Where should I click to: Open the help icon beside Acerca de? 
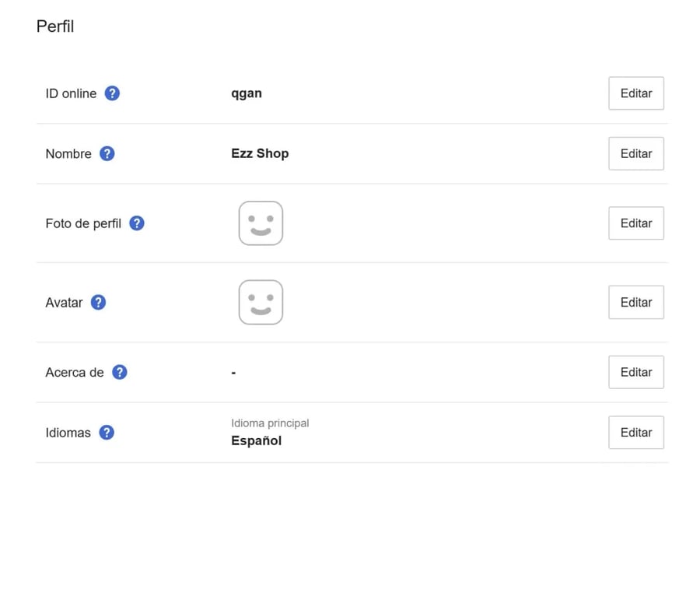120,372
